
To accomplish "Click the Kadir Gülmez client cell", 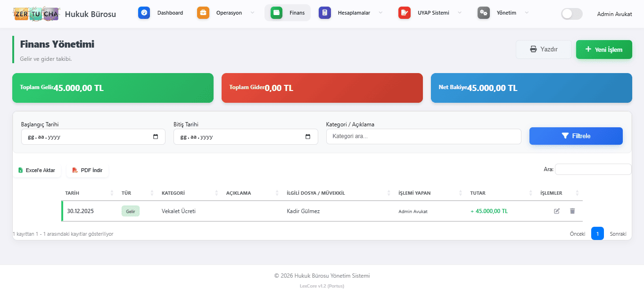I will point(303,211).
